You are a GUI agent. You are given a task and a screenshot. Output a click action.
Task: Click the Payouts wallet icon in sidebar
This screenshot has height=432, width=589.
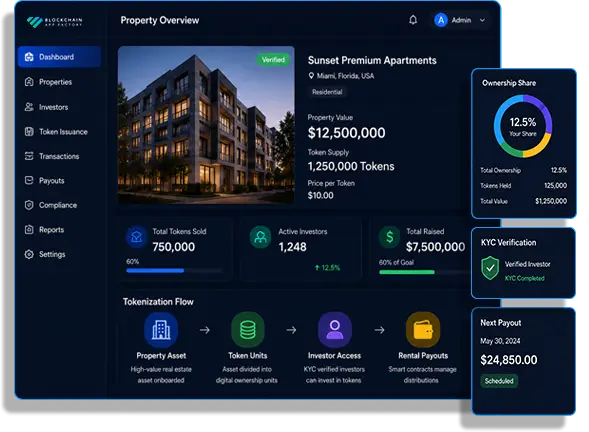point(29,181)
